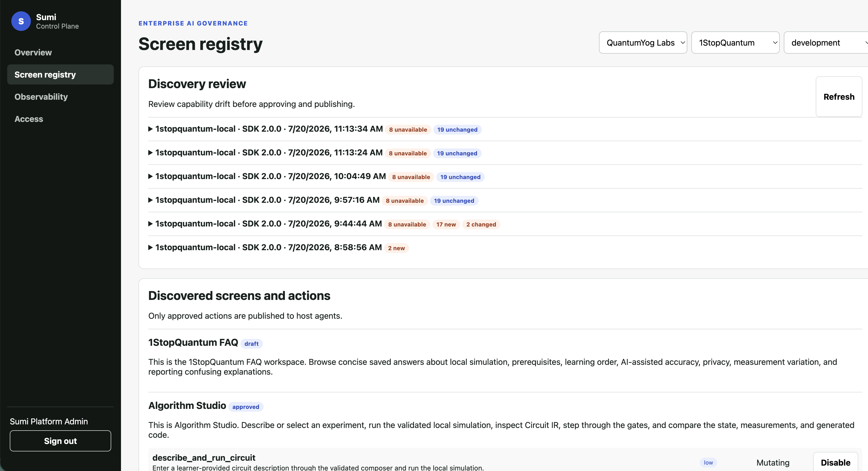Click '8 unavailable' badge in 9:44:44 AM row

tap(407, 224)
